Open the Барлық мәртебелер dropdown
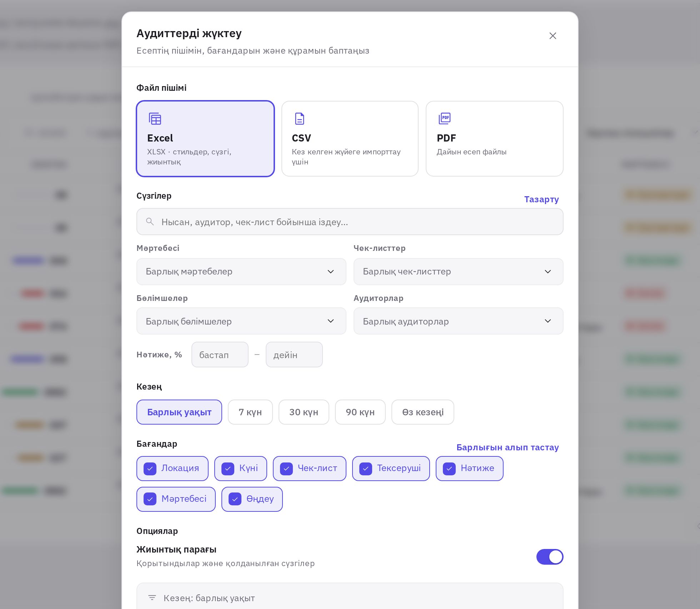Screen dimensions: 700x609 point(241,272)
